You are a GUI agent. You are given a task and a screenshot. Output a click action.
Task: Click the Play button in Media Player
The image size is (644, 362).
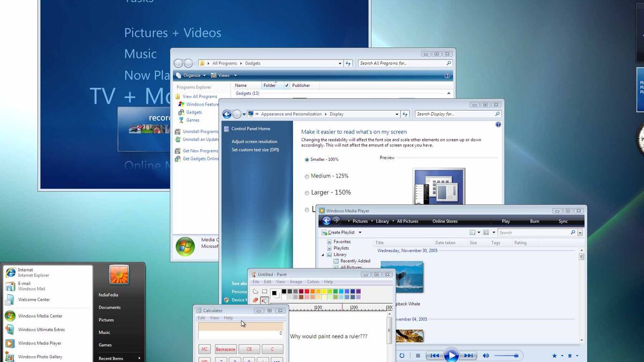coord(451,356)
